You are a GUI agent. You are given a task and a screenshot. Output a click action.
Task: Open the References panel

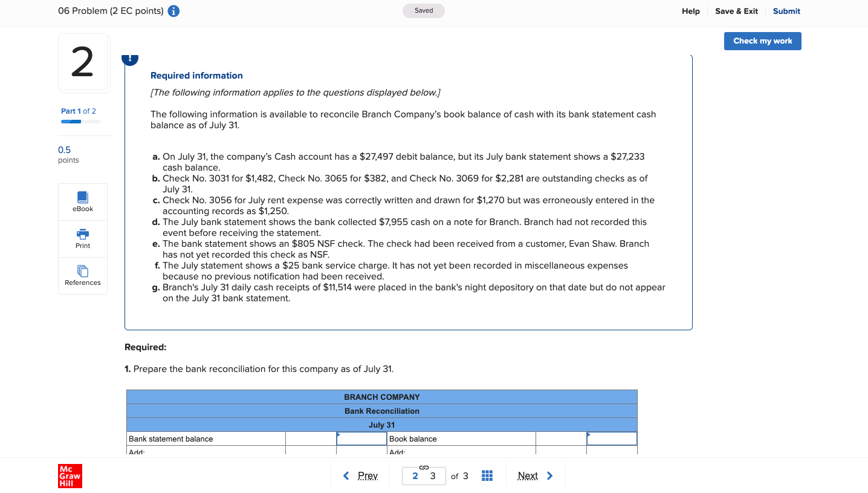[x=83, y=276]
